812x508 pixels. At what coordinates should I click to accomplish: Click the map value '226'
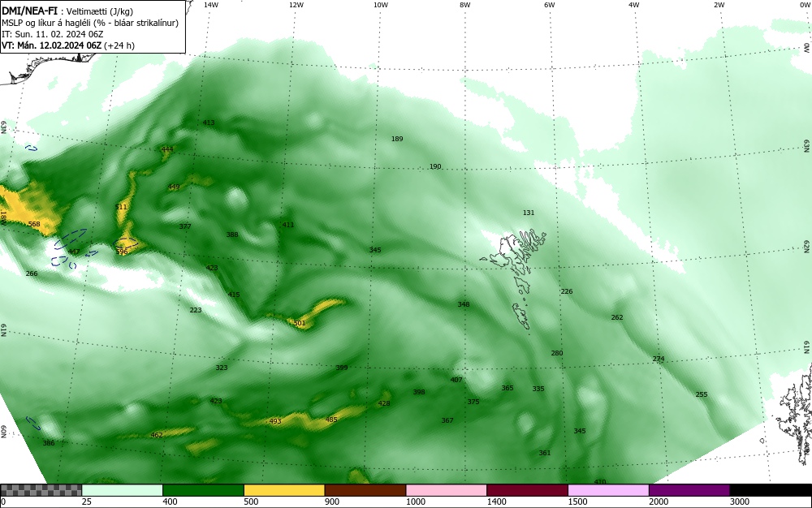tap(567, 291)
